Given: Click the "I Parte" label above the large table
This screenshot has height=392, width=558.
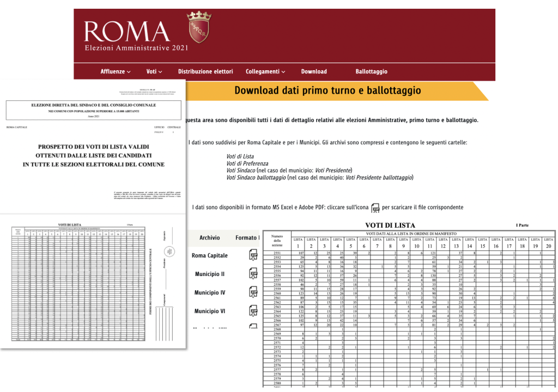Looking at the screenshot, I should [x=522, y=225].
